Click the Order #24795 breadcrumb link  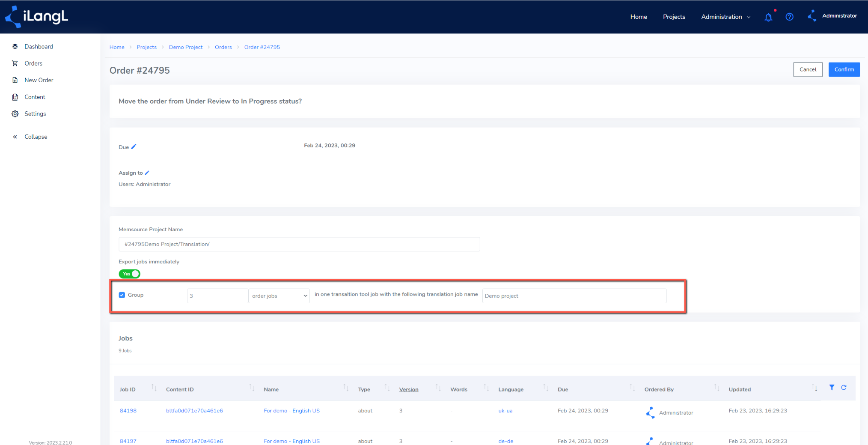(x=262, y=47)
